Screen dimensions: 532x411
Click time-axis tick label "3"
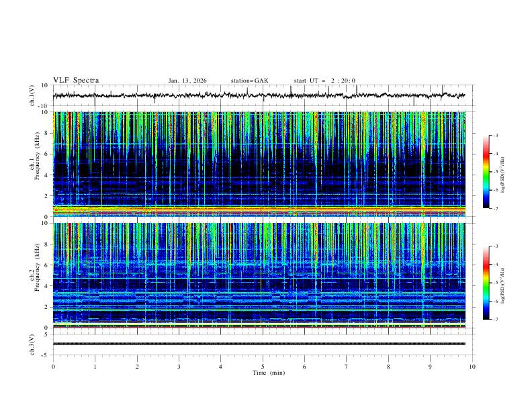179,367
